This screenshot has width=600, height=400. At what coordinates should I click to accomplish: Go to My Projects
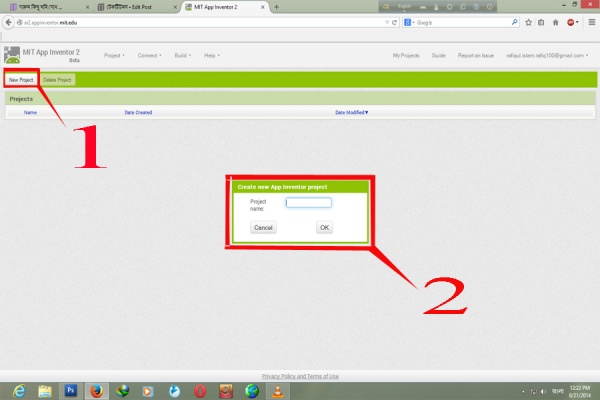point(406,56)
